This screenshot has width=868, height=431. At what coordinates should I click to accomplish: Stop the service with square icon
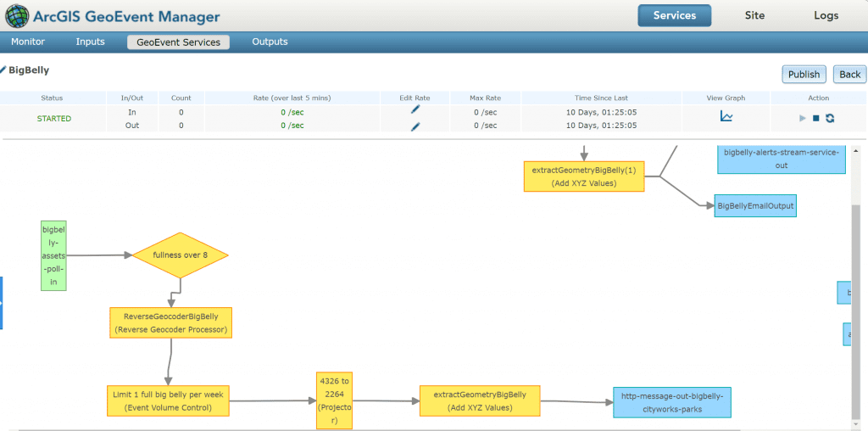point(815,118)
